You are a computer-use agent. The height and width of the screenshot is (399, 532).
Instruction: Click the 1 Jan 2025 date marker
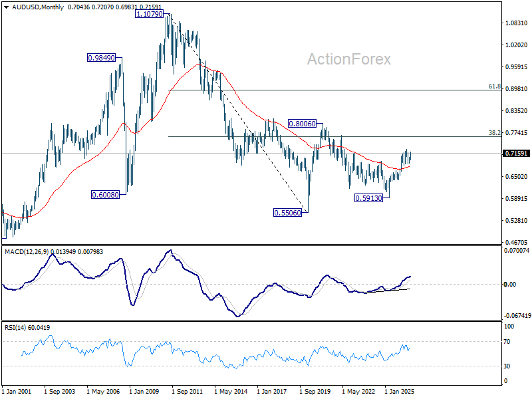click(x=399, y=392)
